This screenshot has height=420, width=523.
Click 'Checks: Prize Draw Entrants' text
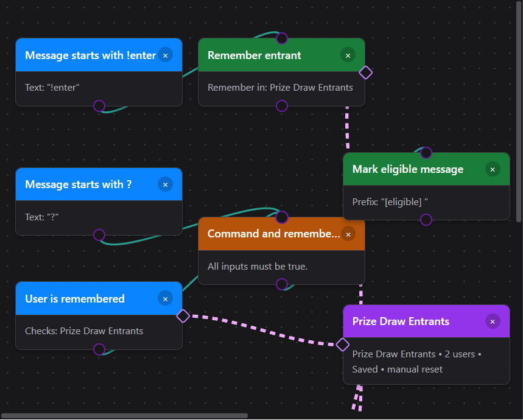point(84,331)
